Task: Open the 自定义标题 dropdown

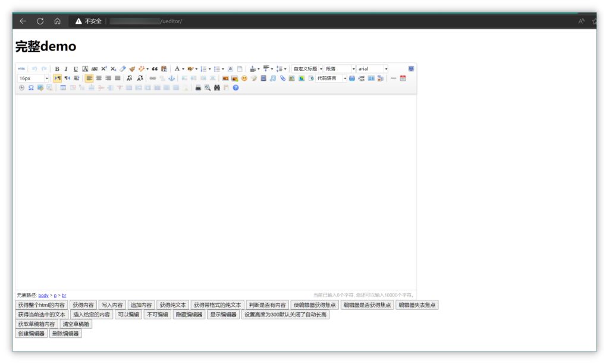Action: (x=307, y=69)
